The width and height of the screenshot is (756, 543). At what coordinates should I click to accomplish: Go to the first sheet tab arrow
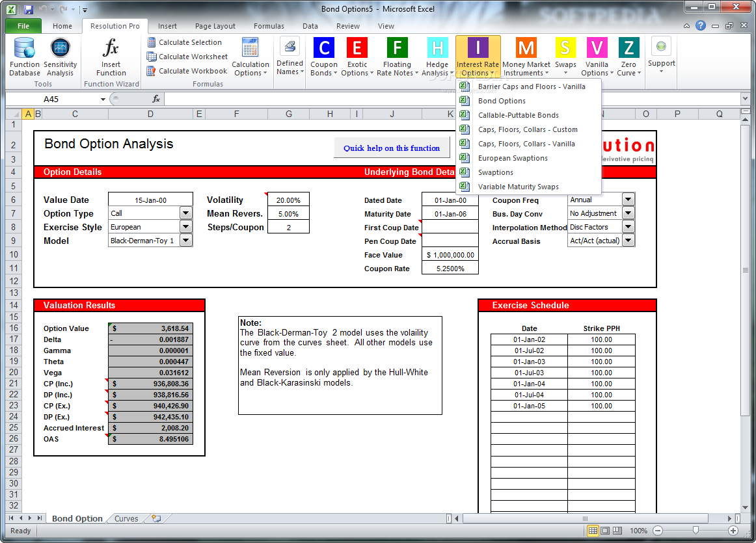tap(11, 518)
